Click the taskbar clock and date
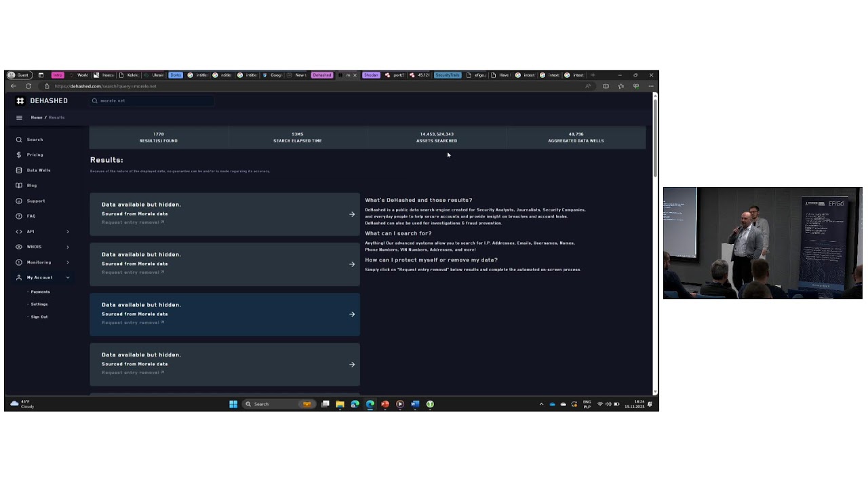 point(635,404)
